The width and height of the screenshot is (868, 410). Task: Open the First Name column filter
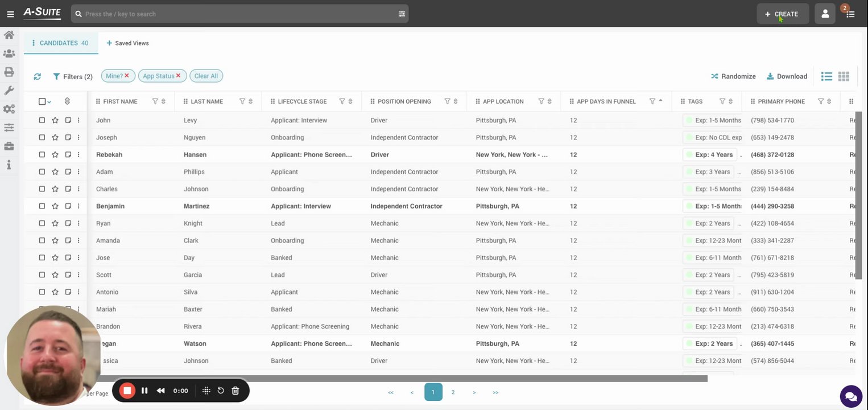pos(155,101)
